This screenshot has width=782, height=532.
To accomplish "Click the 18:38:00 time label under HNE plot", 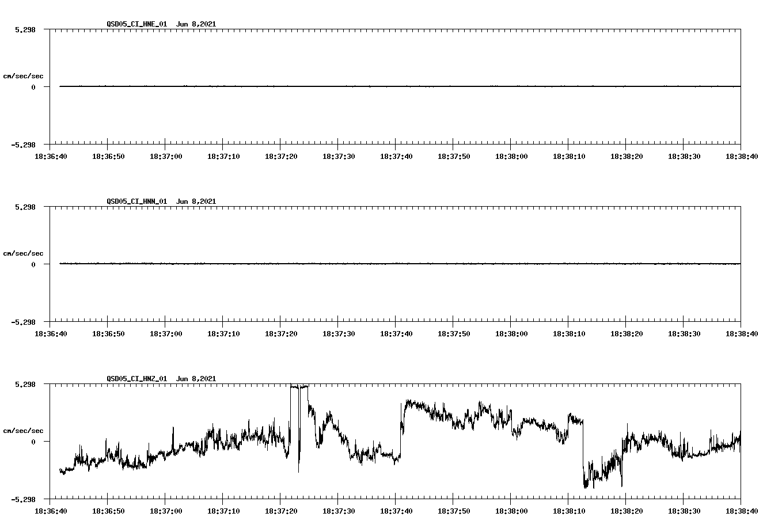I will (511, 156).
